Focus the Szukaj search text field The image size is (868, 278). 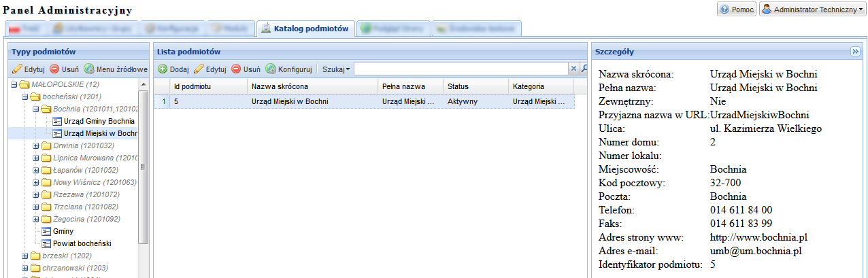coord(461,69)
